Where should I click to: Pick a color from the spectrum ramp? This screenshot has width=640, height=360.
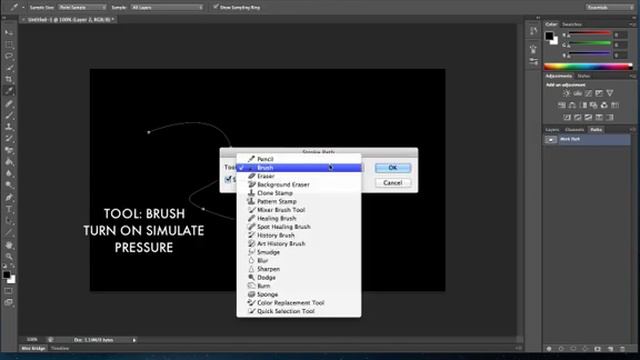click(x=588, y=66)
